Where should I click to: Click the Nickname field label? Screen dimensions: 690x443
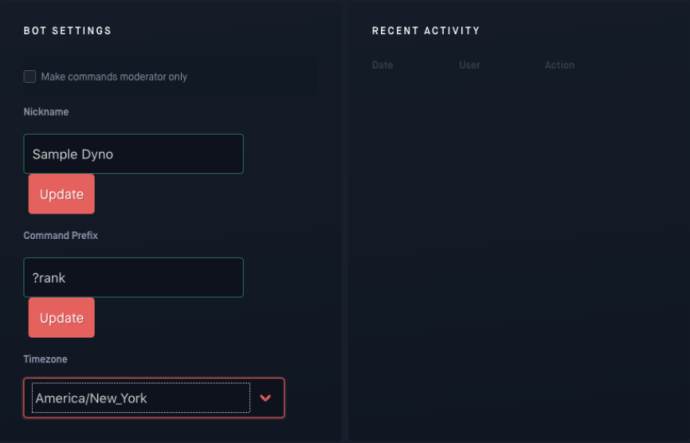[x=46, y=112]
